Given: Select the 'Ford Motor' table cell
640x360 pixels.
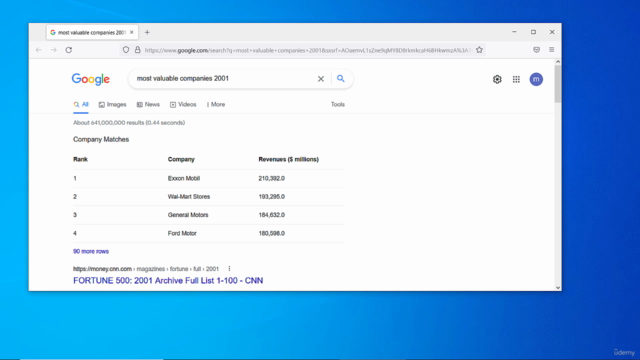Looking at the screenshot, I should coord(182,233).
